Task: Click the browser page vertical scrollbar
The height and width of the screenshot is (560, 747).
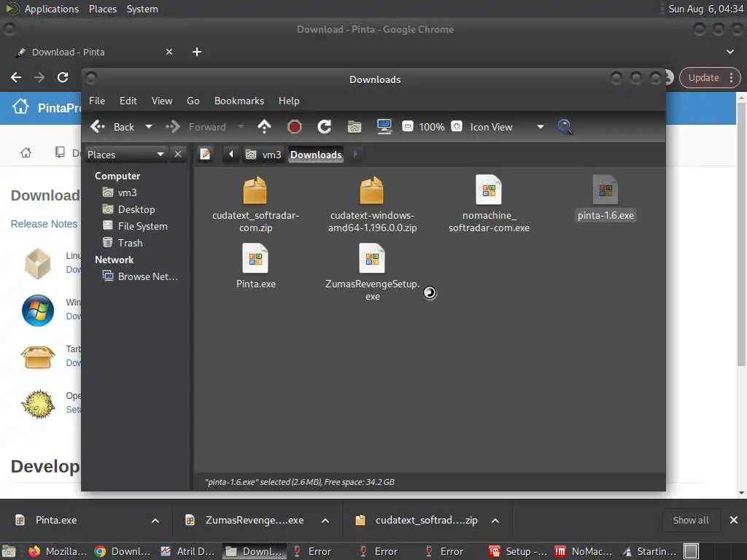Action: pos(741,233)
